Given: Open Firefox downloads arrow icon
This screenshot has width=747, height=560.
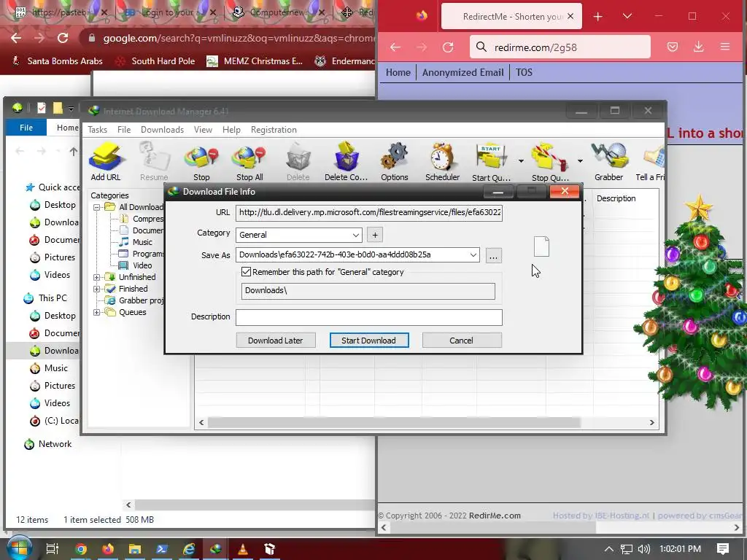Looking at the screenshot, I should [x=698, y=47].
